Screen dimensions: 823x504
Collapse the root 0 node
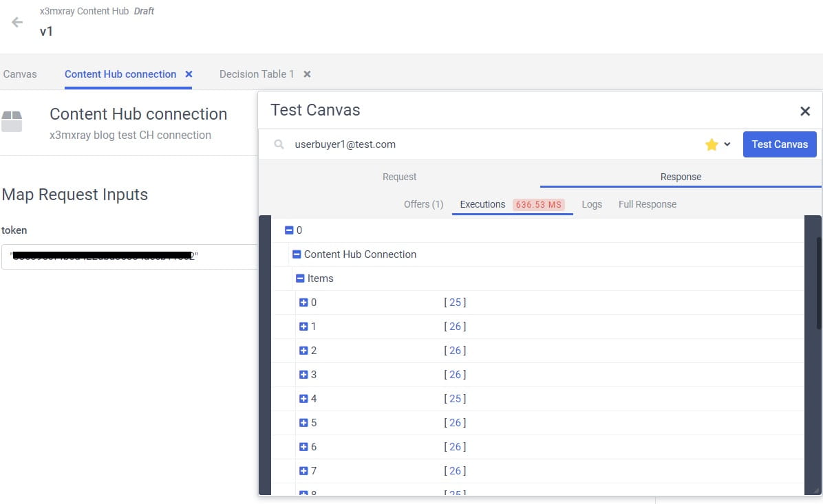[289, 230]
